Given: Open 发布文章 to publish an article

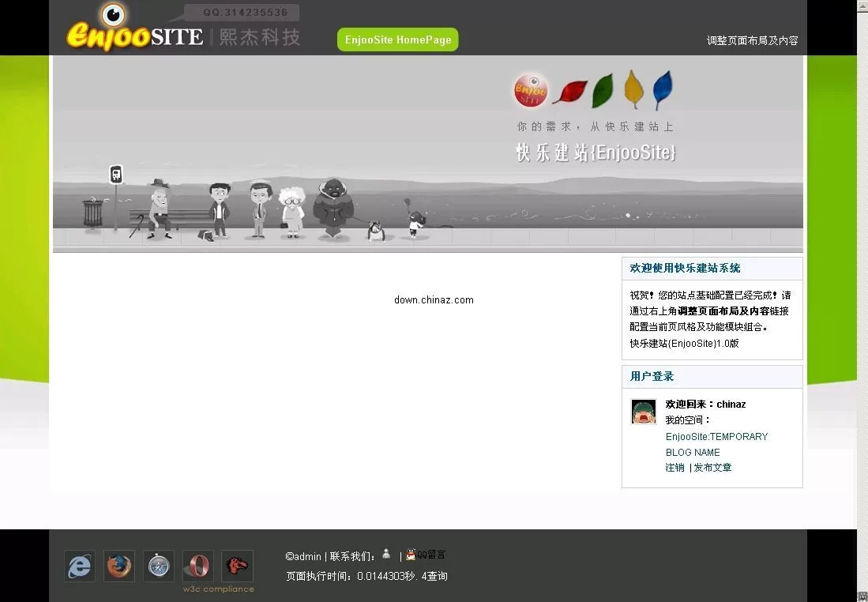Looking at the screenshot, I should pyautogui.click(x=713, y=468).
